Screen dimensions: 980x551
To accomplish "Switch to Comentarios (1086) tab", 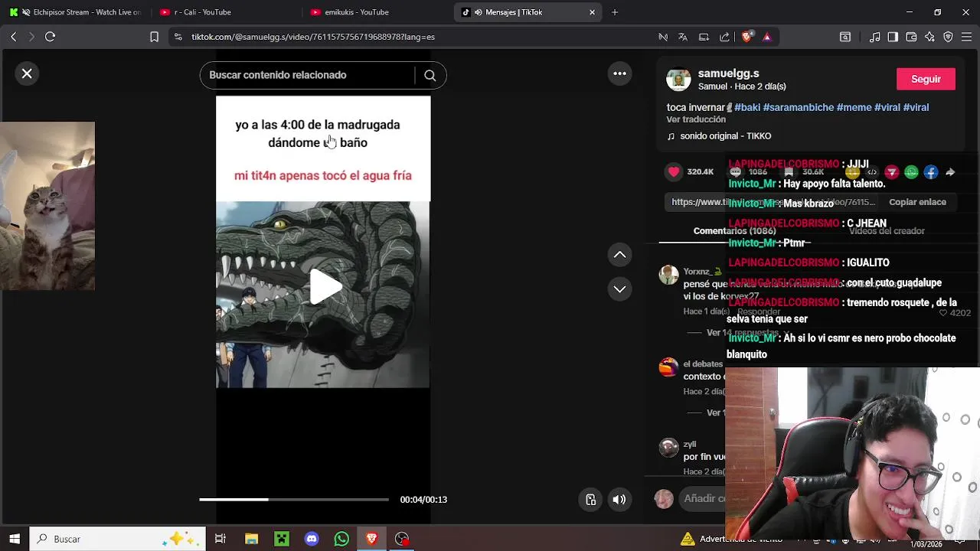I will coord(734,231).
